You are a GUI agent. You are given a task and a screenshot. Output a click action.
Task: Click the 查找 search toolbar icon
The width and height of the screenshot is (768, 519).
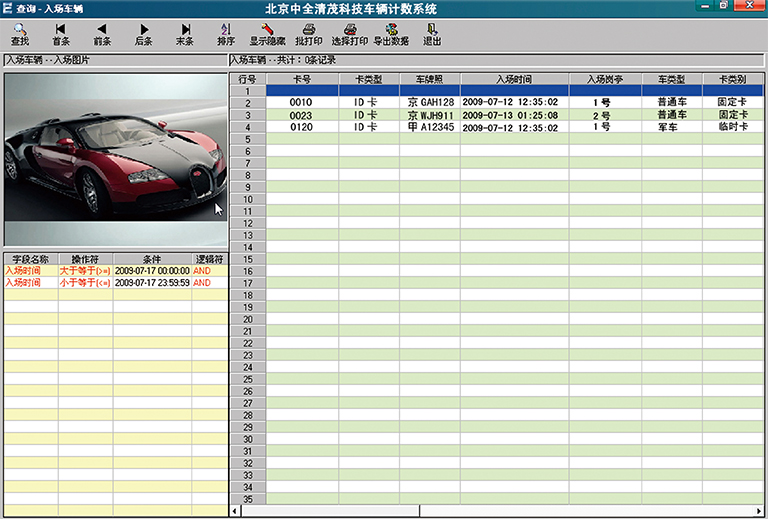(x=19, y=34)
